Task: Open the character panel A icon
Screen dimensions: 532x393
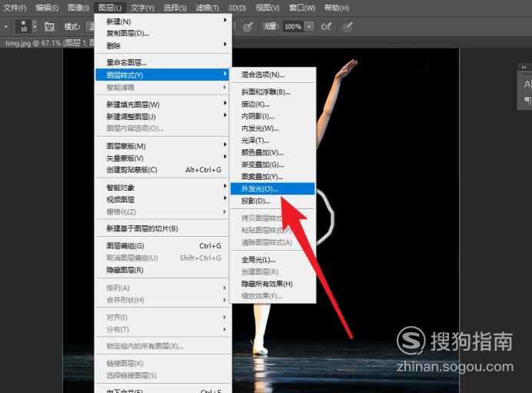Action: tap(527, 84)
